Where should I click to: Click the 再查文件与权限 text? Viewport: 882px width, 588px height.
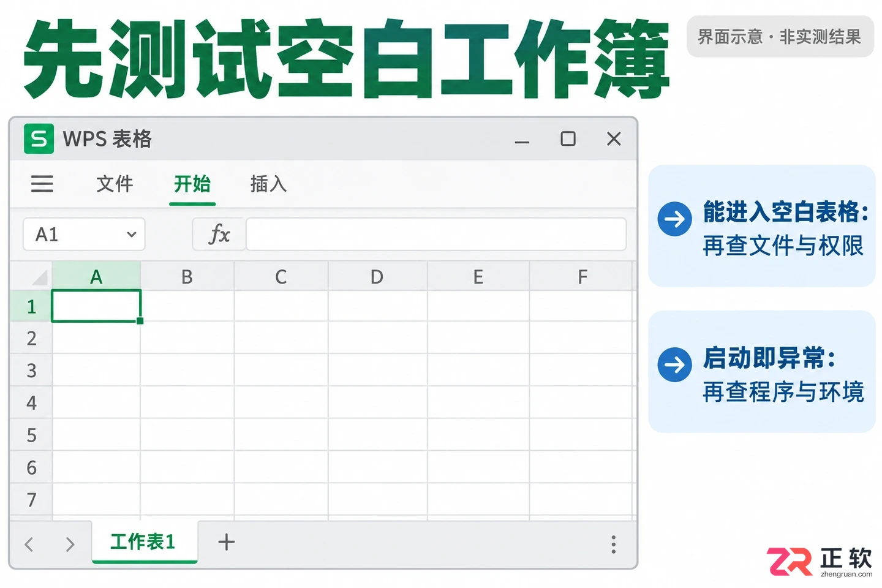(x=783, y=246)
